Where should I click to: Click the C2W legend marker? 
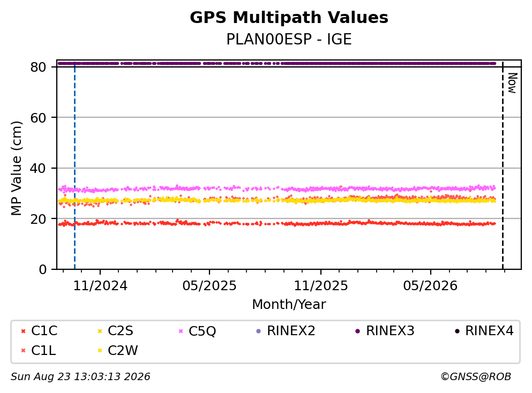coord(100,351)
